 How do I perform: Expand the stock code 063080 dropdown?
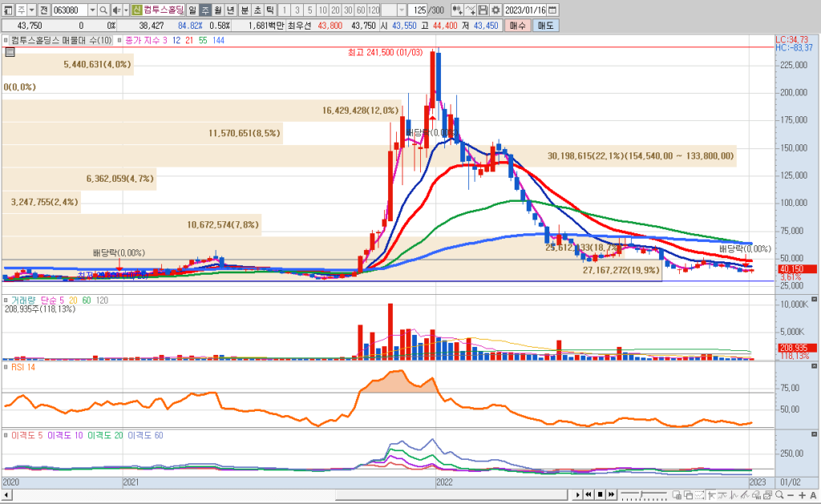click(92, 10)
